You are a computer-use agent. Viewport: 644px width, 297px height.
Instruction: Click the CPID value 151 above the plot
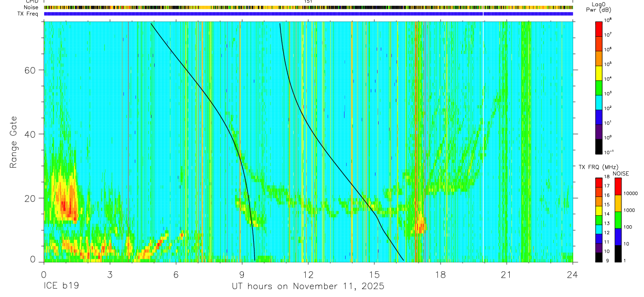(308, 2)
